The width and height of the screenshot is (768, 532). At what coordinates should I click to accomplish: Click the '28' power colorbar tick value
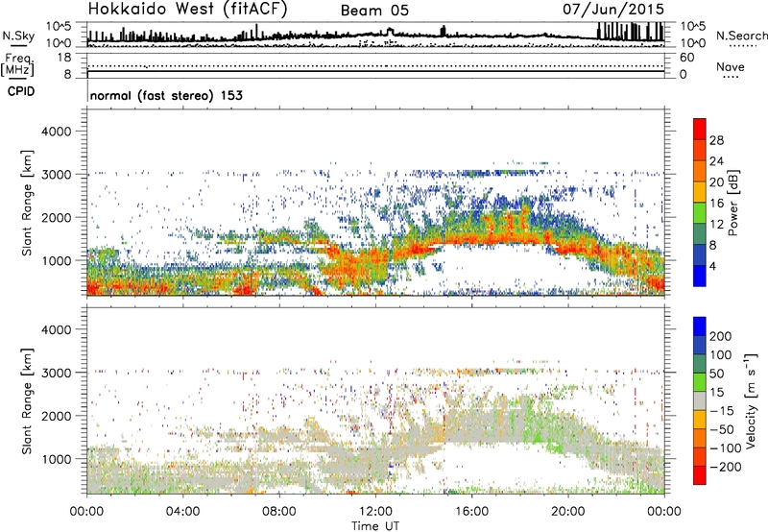pos(716,140)
